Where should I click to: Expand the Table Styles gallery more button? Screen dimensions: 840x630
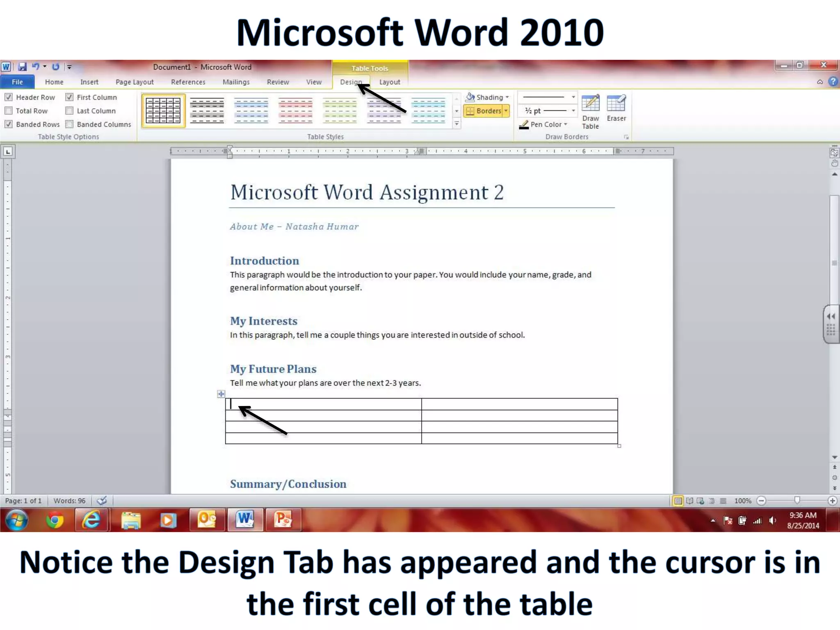click(x=457, y=124)
